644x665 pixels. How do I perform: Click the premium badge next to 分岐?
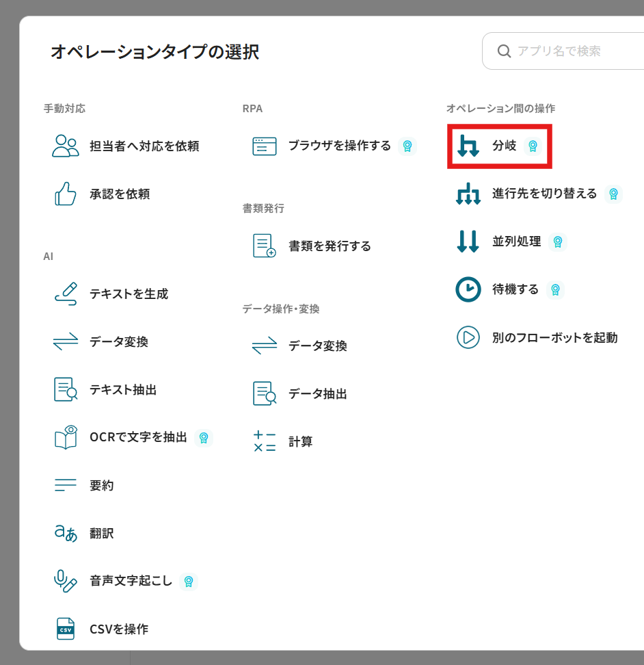pyautogui.click(x=533, y=146)
